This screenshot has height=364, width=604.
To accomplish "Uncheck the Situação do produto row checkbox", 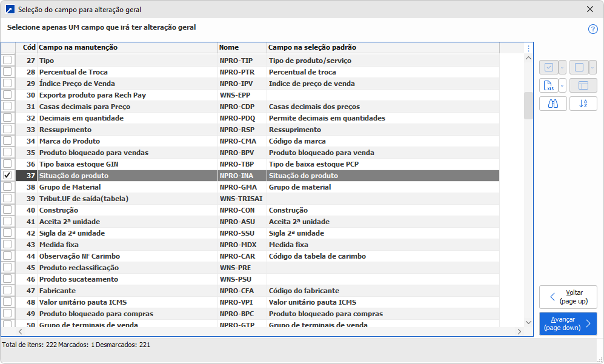I will 7,175.
